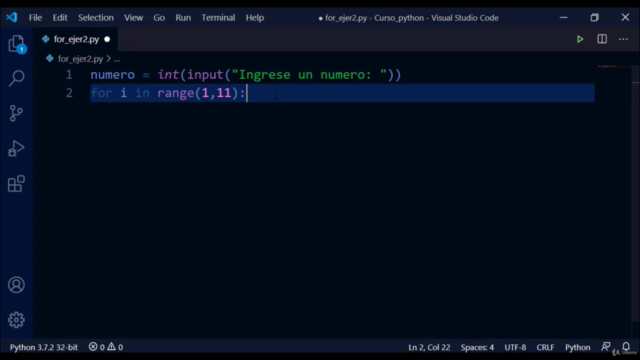Select the Python 3.7.2 32-bit interpreter
Viewport: 640px width, 360px height.
44,347
